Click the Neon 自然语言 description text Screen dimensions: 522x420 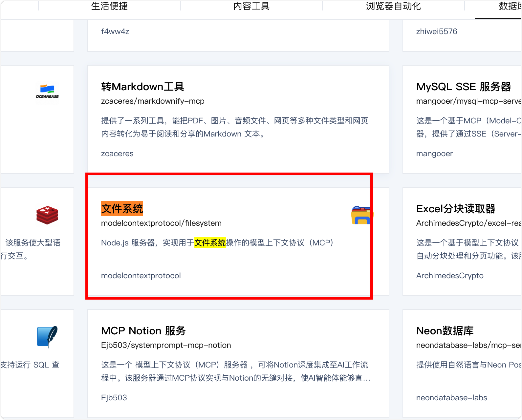[x=468, y=365]
